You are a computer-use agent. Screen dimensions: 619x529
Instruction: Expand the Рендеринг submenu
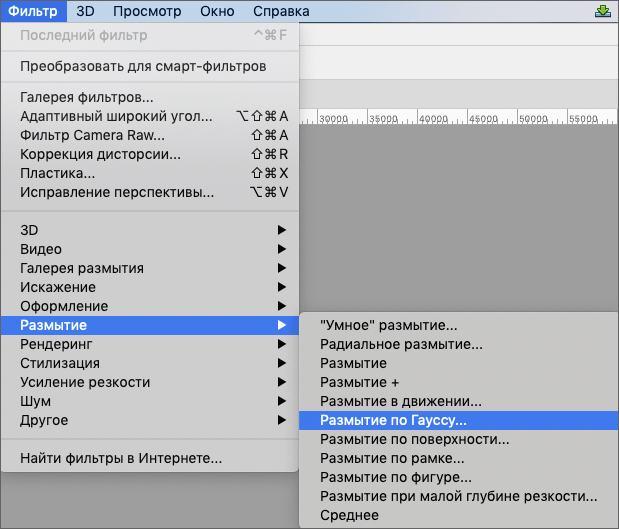tap(150, 344)
